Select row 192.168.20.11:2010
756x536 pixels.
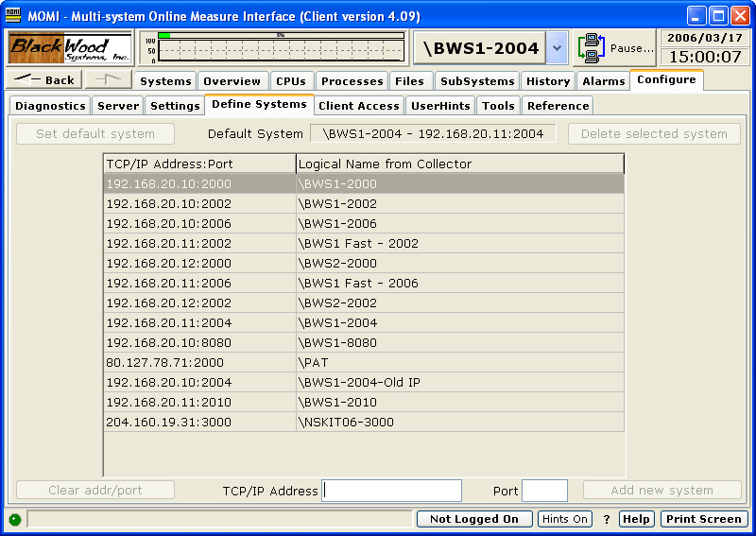(x=364, y=402)
